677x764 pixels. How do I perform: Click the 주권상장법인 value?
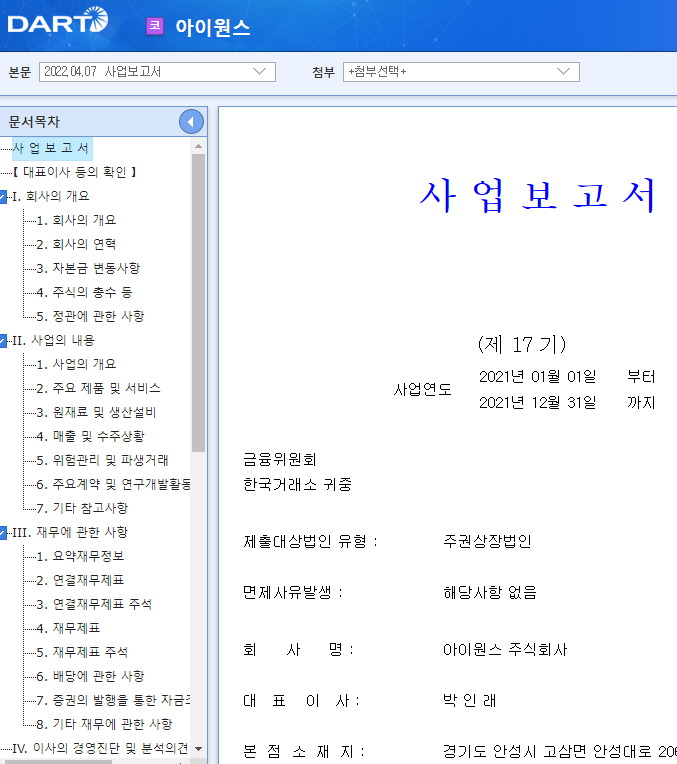487,541
